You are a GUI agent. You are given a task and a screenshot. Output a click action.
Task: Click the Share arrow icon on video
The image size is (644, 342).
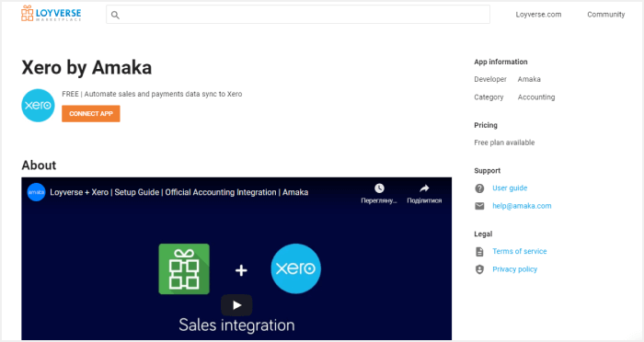point(424,188)
